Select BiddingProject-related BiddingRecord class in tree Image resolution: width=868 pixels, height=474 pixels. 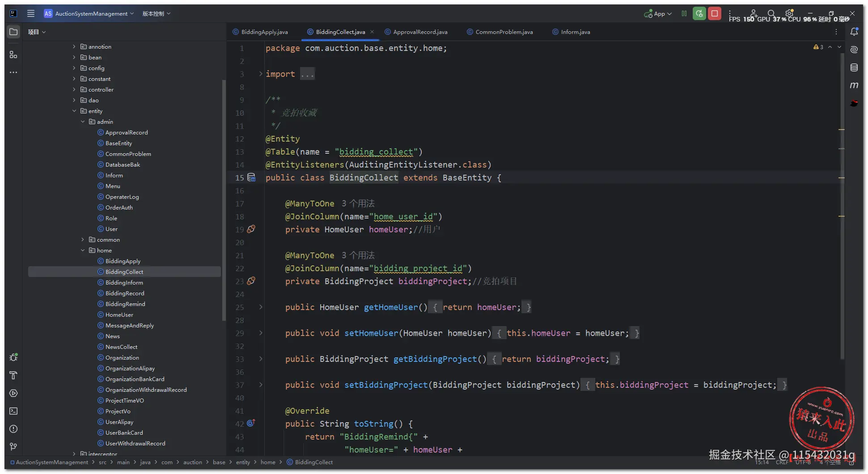coord(125,293)
